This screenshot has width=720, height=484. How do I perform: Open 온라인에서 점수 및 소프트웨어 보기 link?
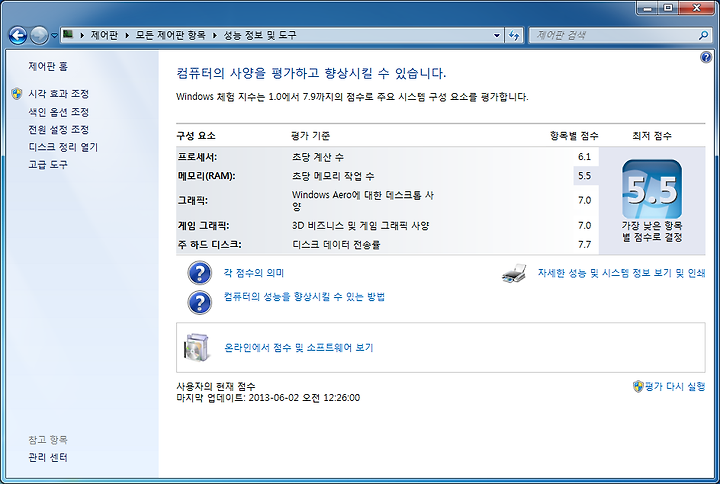coord(298,348)
